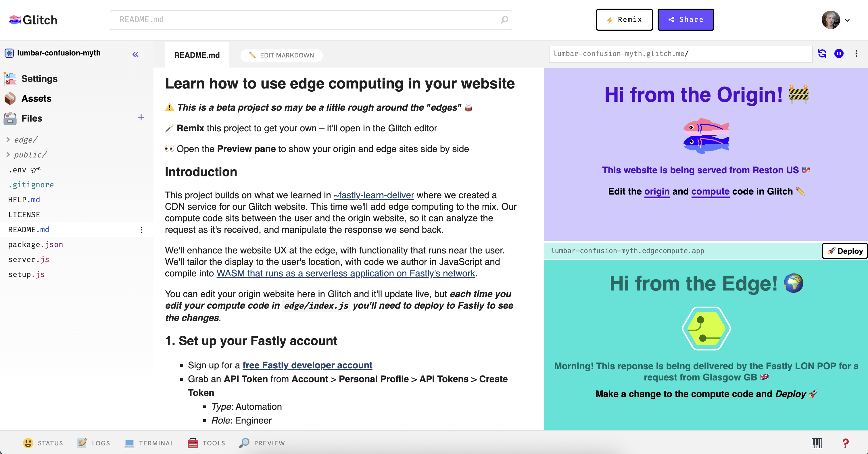Toggle the Preview pane
The width and height of the screenshot is (868, 454).
pos(262,443)
